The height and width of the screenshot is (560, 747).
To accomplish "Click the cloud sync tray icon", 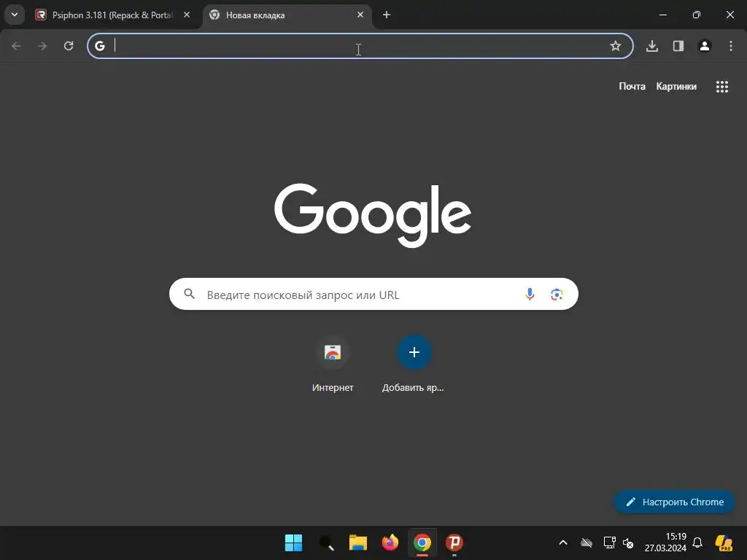I will pos(587,542).
